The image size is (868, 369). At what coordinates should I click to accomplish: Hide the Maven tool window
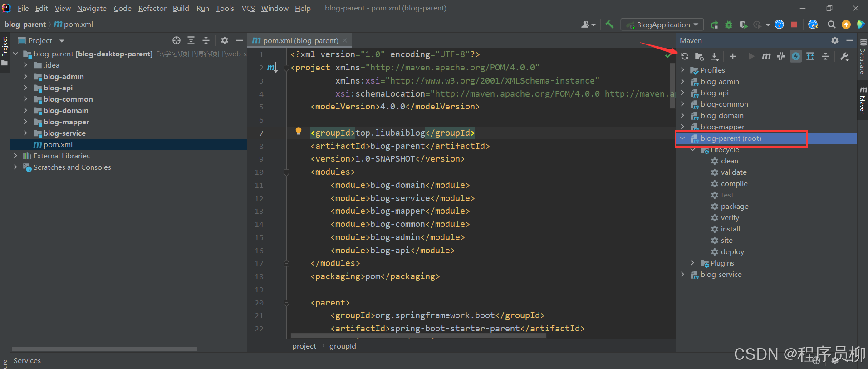(x=850, y=40)
